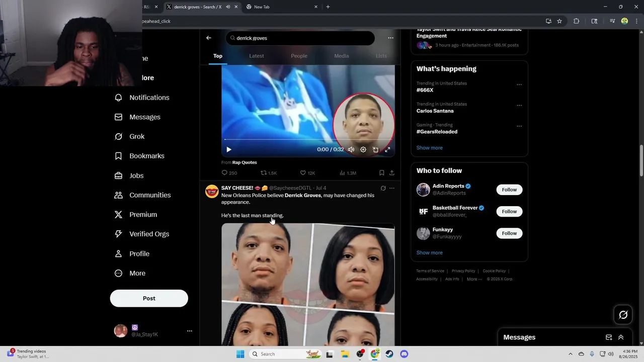
Task: Open more options on SAY CHEESE post
Action: (392, 188)
